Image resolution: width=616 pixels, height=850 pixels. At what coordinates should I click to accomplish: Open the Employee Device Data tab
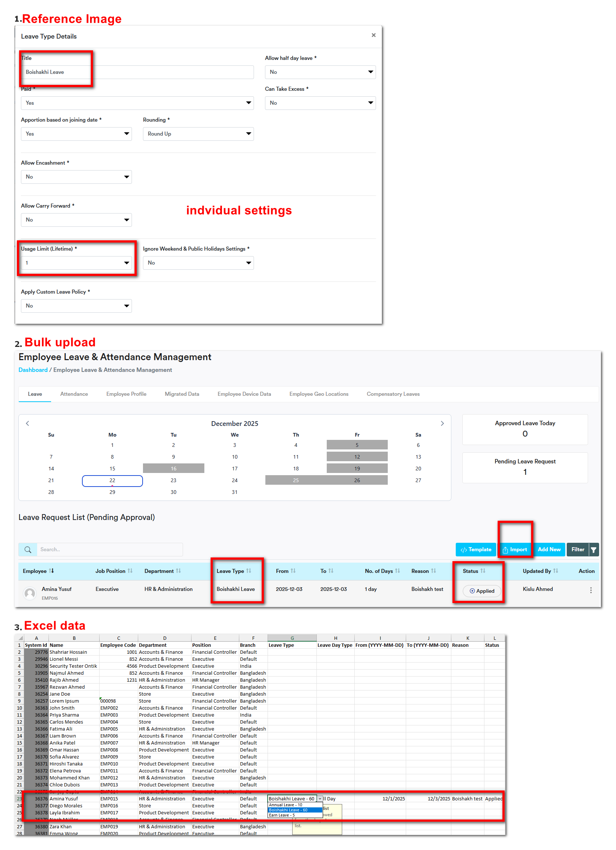coord(244,394)
